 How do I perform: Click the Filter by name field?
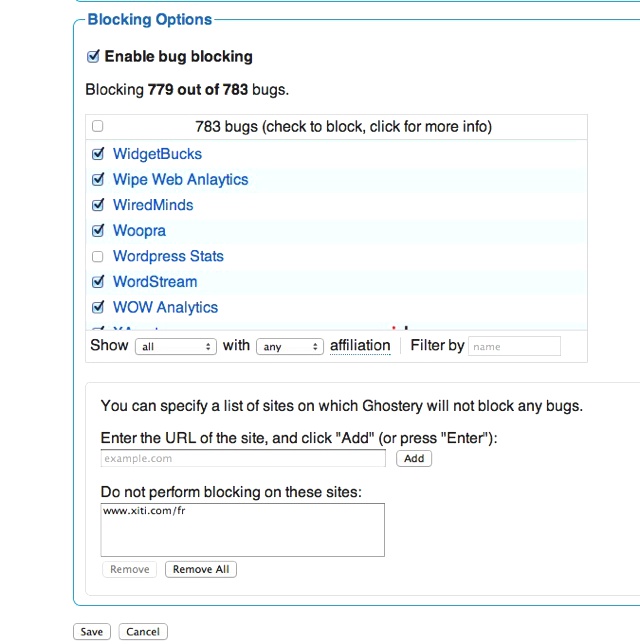[514, 346]
